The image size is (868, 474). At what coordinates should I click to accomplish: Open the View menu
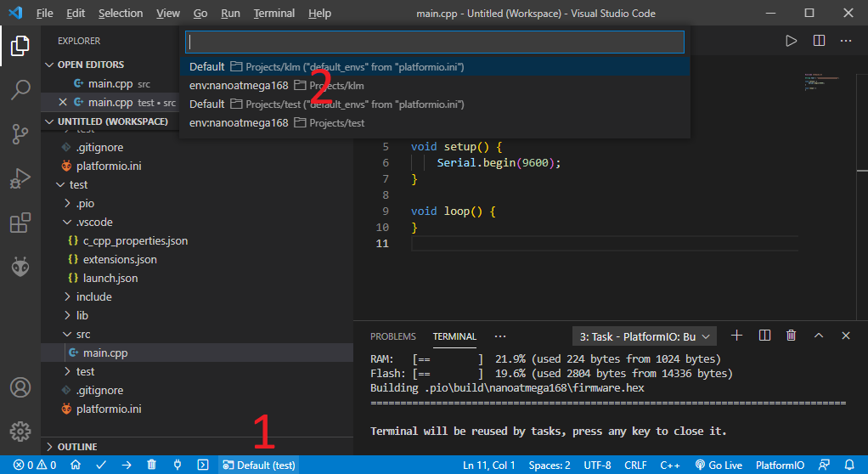coord(167,14)
